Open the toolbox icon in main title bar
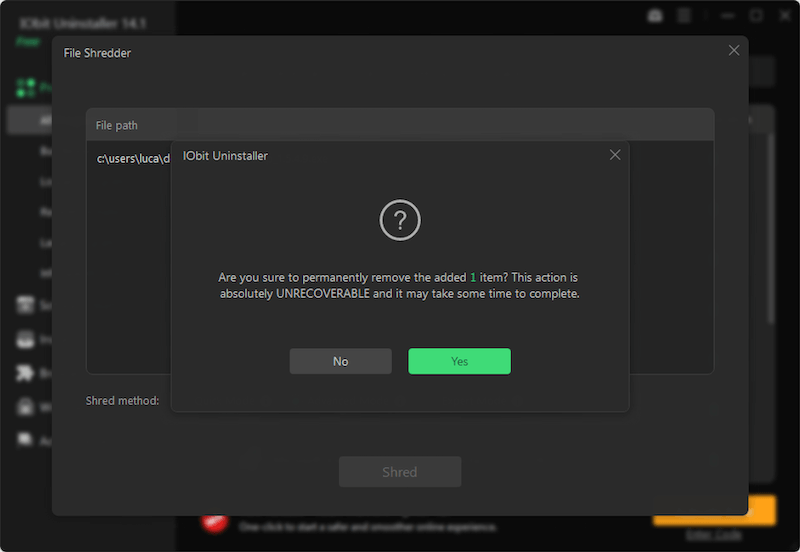 pos(655,16)
